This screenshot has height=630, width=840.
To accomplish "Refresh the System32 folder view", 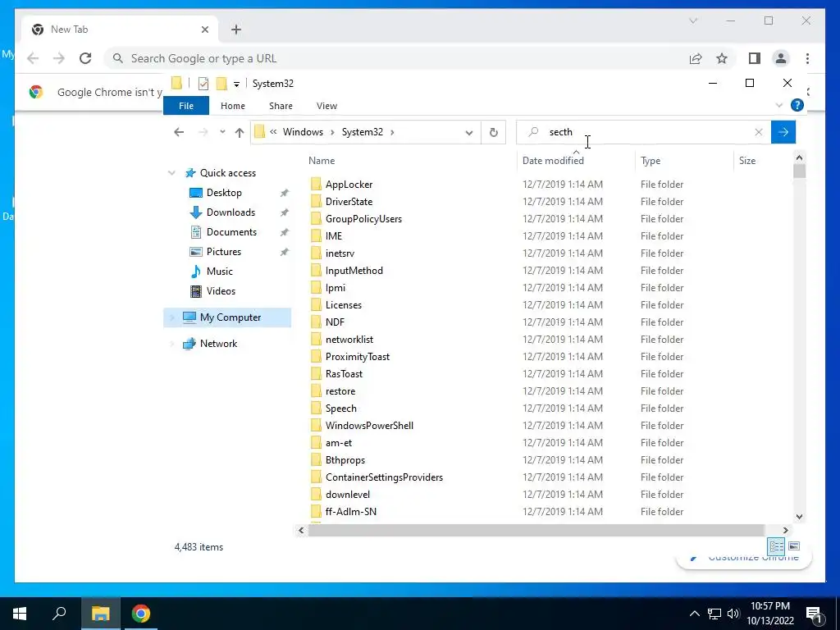I will click(x=493, y=132).
